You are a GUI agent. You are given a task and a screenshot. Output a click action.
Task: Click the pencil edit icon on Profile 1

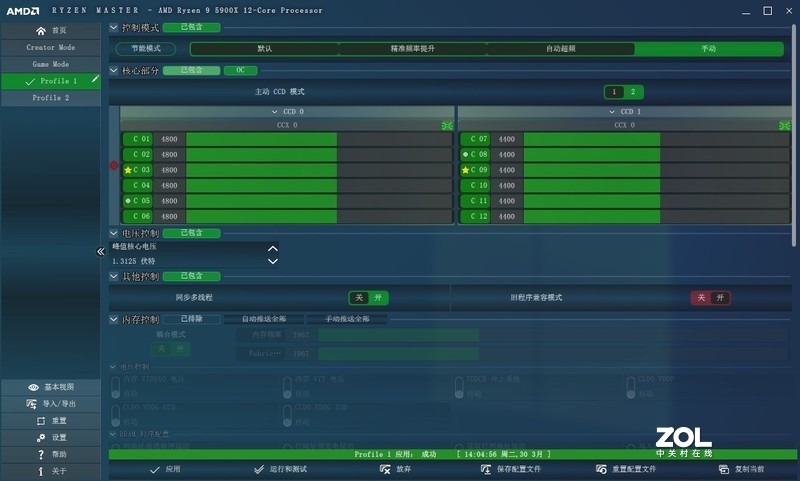tap(95, 79)
